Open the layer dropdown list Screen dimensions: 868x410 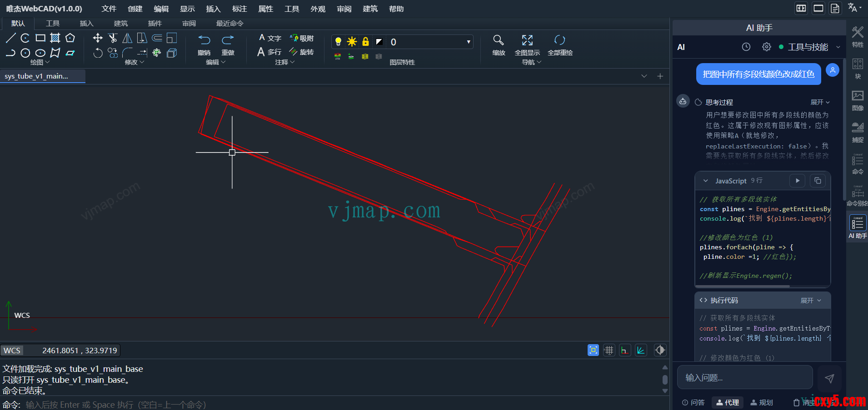pyautogui.click(x=469, y=42)
